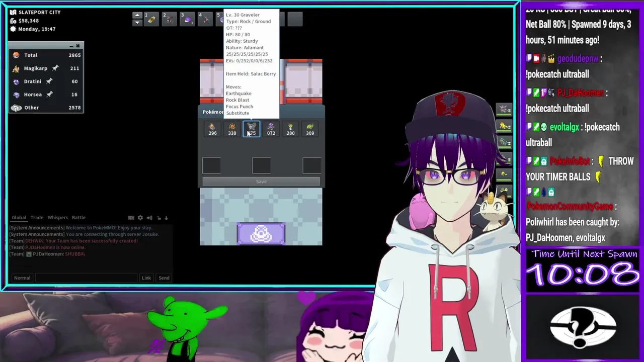
Task: Click the Total Poké Ball icon
Action: (x=16, y=55)
